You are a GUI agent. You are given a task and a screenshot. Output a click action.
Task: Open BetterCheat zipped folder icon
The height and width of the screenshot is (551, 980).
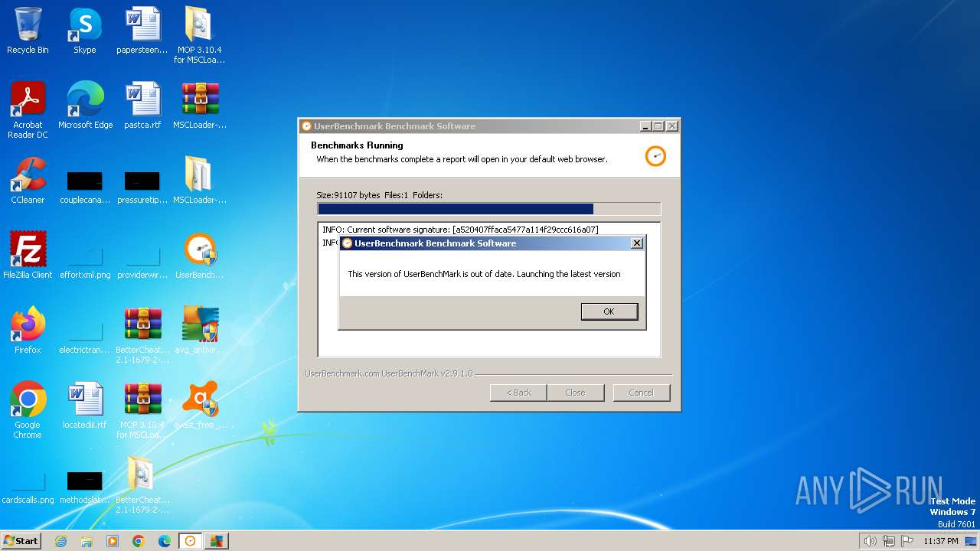pos(142,486)
